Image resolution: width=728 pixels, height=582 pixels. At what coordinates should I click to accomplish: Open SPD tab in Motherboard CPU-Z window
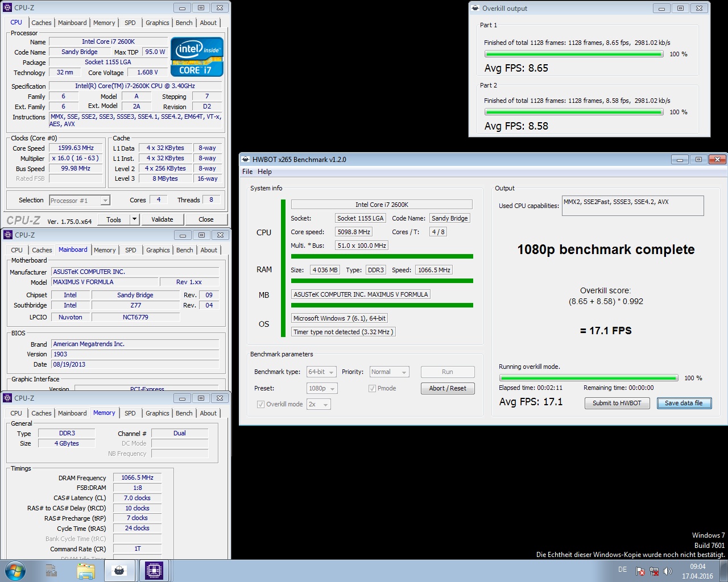point(131,250)
